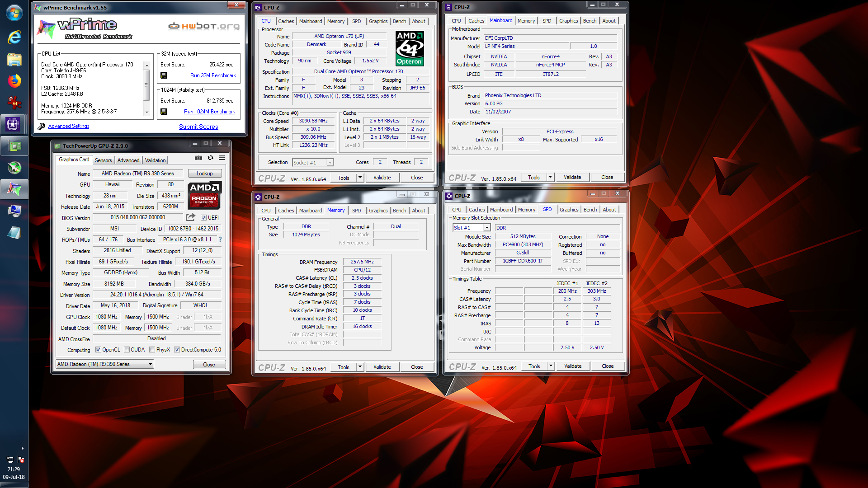This screenshot has height=488, width=868.
Task: Take a GPU-Z screenshot with the camera icon
Action: tap(198, 158)
